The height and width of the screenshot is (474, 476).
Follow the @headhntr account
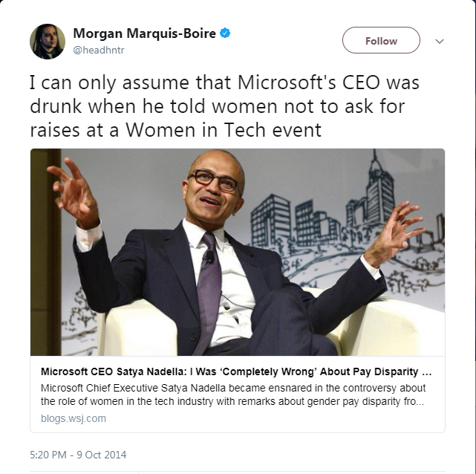381,41
